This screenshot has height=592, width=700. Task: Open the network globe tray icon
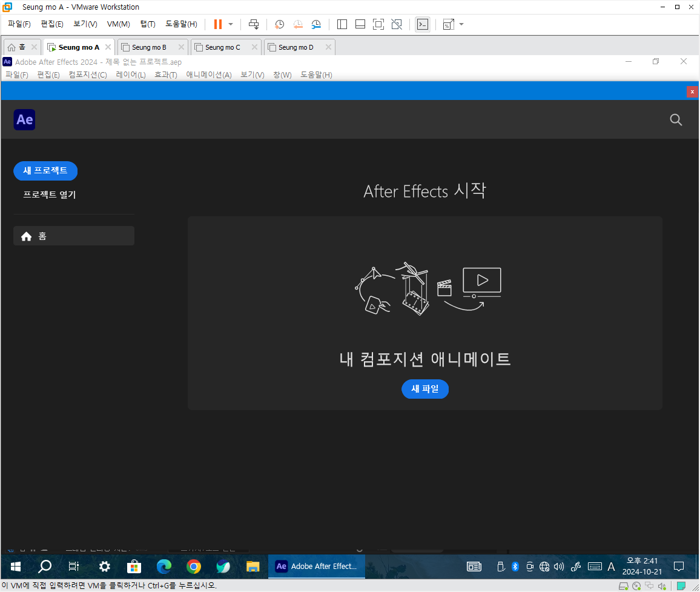(x=544, y=567)
